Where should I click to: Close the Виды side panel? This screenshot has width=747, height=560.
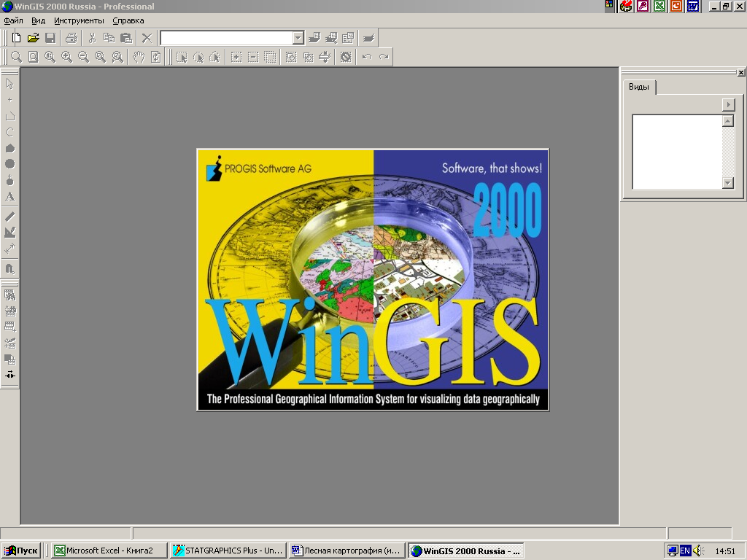pos(741,72)
